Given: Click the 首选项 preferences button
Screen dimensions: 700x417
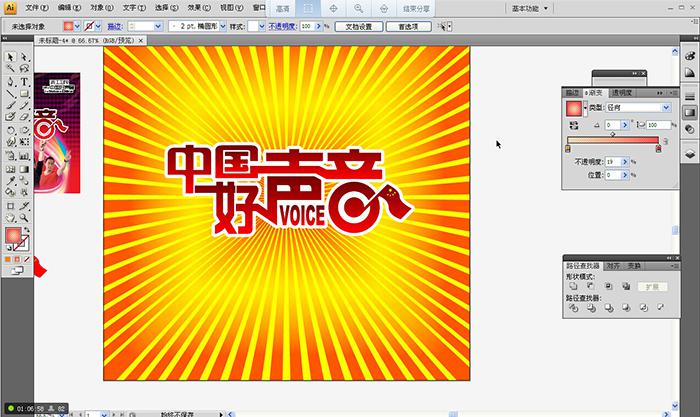Looking at the screenshot, I should pyautogui.click(x=408, y=26).
